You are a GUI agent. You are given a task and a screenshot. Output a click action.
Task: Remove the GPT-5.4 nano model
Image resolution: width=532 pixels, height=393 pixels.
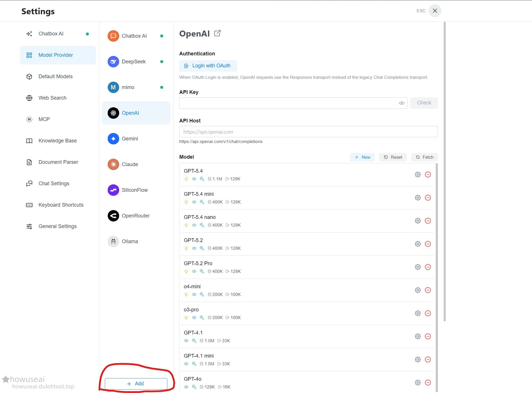coord(428,221)
